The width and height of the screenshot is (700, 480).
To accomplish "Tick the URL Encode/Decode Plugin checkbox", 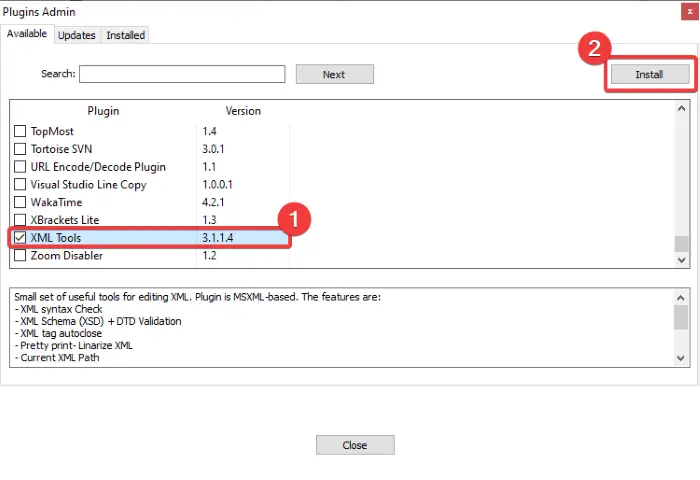I will pos(20,167).
